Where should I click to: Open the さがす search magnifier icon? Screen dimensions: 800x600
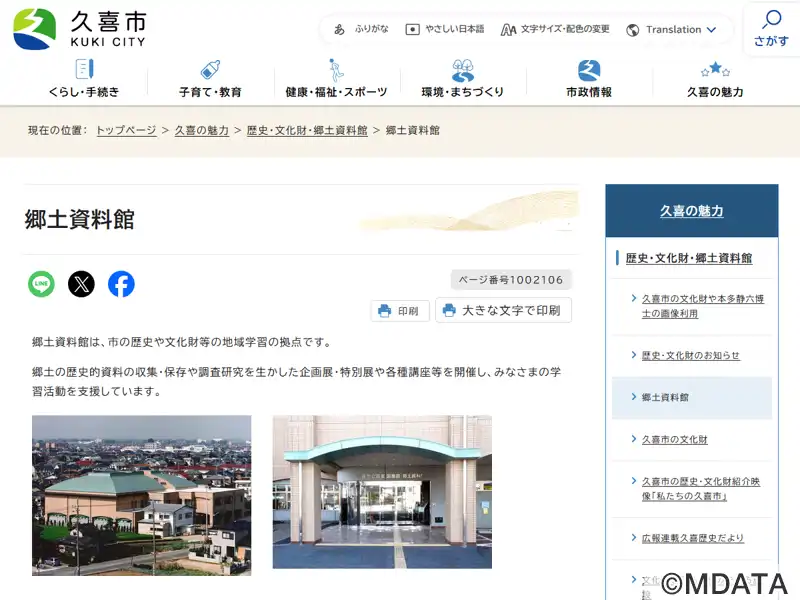[771, 19]
